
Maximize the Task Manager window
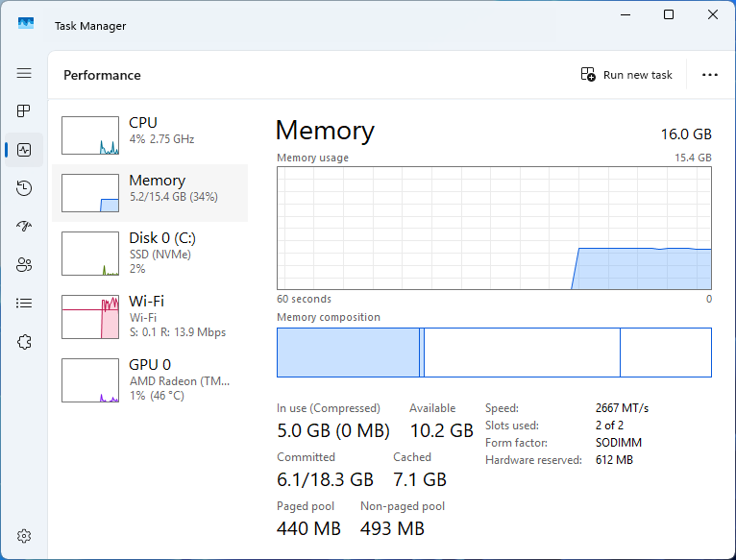tap(669, 14)
